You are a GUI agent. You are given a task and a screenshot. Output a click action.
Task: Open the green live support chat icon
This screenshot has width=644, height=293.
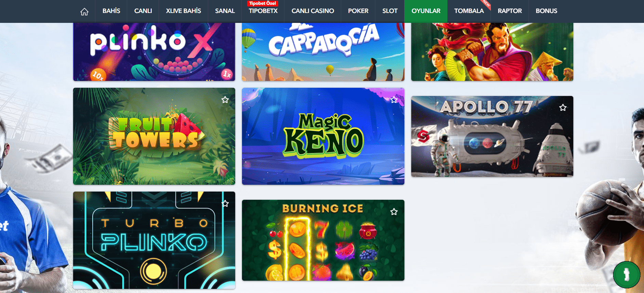[x=627, y=275]
